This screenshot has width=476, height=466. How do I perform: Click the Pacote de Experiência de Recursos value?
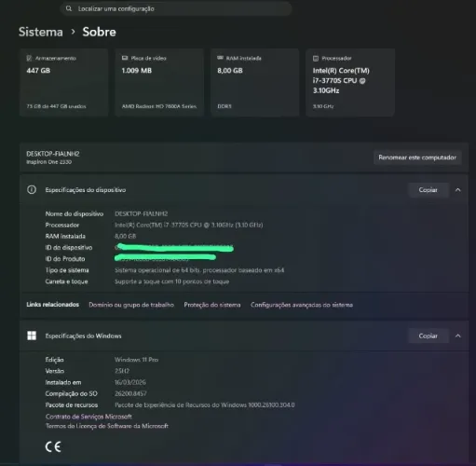(205, 405)
